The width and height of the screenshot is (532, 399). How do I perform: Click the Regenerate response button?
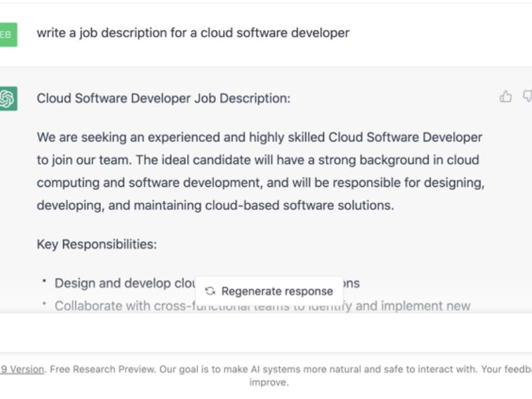(x=269, y=291)
